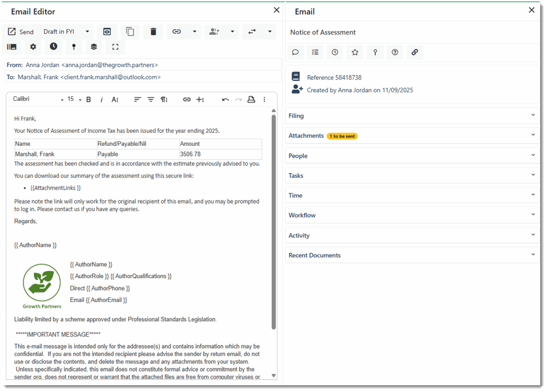Expand the Attachments section
547x392 pixels.
pyautogui.click(x=413, y=136)
